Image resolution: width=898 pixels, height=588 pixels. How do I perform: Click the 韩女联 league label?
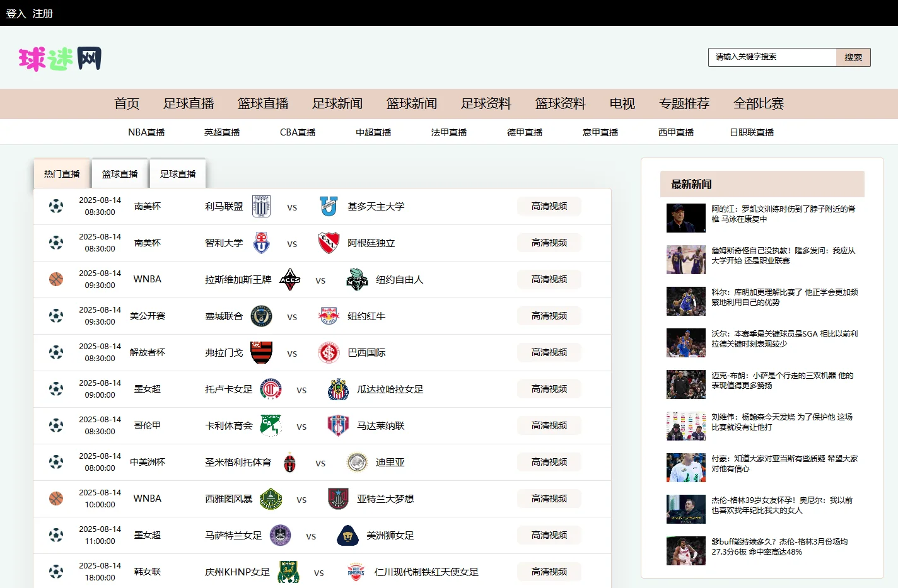point(148,572)
